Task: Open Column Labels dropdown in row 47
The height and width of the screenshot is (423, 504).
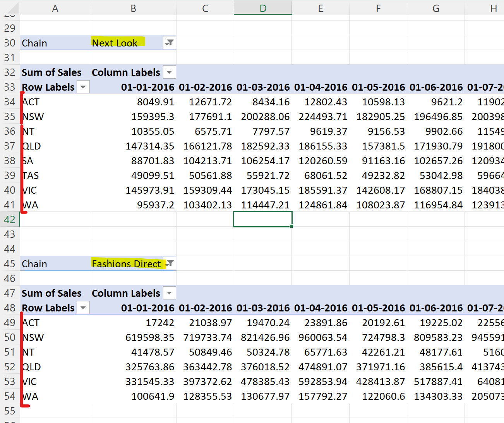Action: tap(170, 293)
